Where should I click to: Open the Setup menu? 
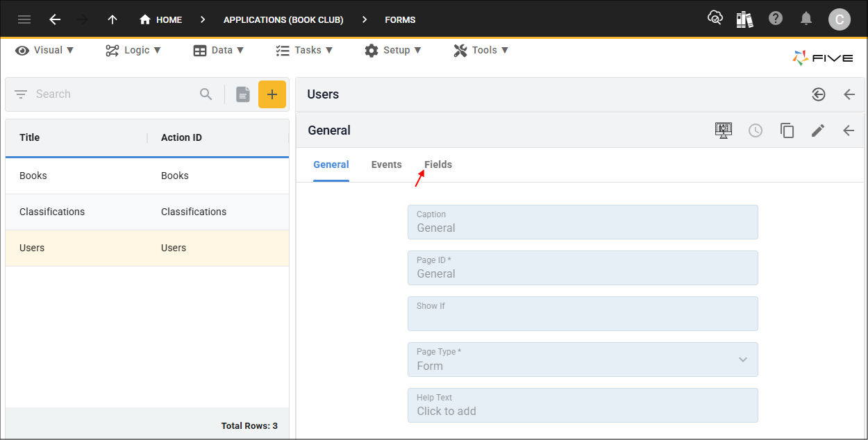point(393,50)
